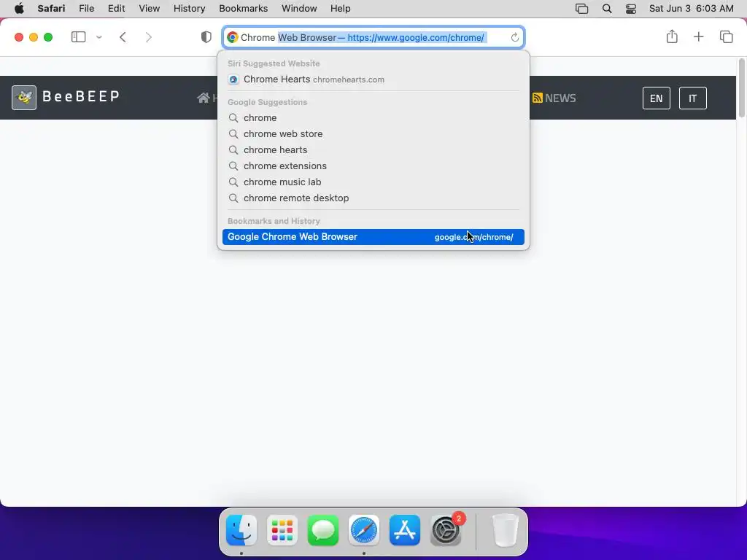Switch site language to EN
747x560 pixels.
tap(656, 98)
